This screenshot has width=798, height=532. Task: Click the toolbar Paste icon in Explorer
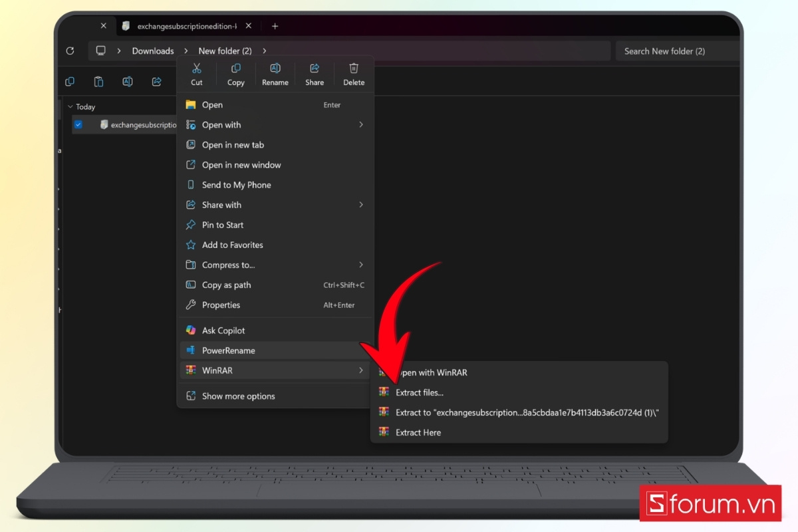(98, 82)
